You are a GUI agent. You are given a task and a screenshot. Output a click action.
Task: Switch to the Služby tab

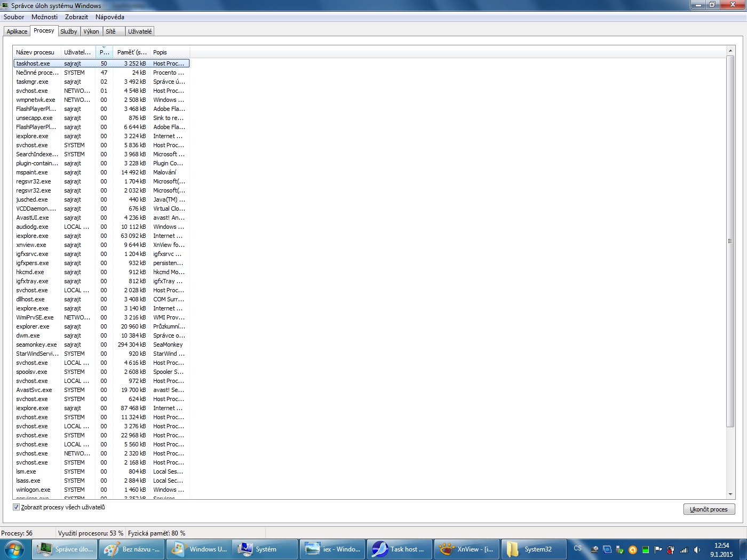69,31
